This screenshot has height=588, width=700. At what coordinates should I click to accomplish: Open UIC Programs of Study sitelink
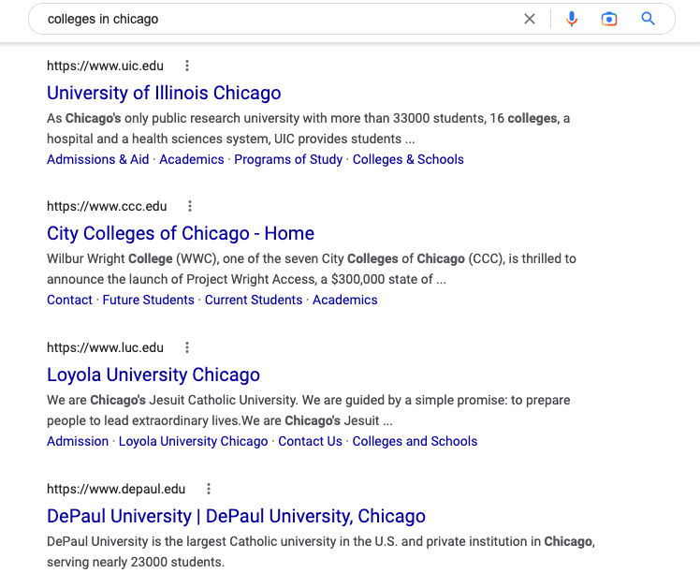point(288,159)
